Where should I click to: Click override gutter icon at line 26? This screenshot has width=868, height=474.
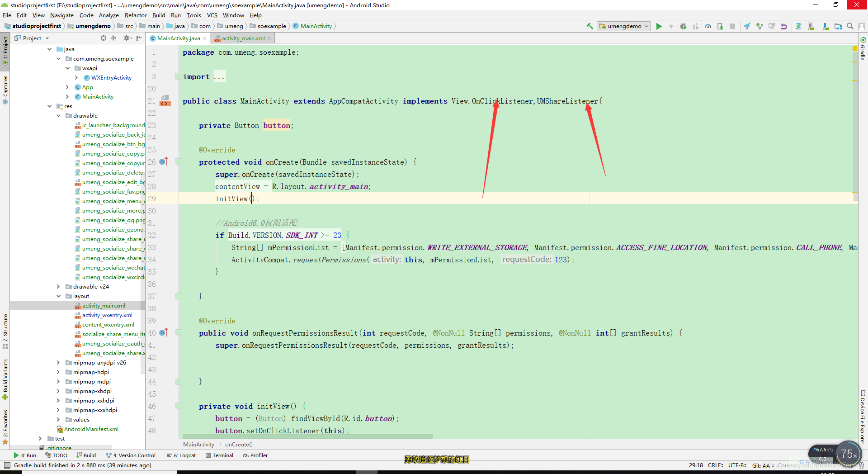pyautogui.click(x=164, y=161)
